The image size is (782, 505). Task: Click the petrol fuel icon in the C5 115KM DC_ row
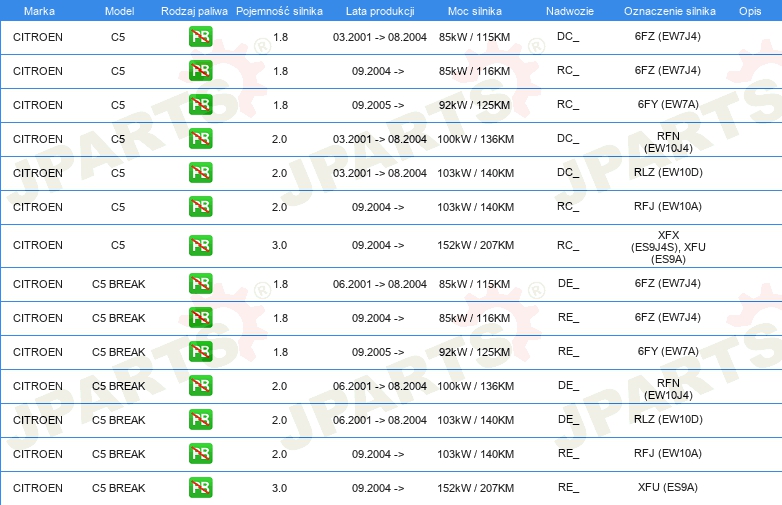200,37
